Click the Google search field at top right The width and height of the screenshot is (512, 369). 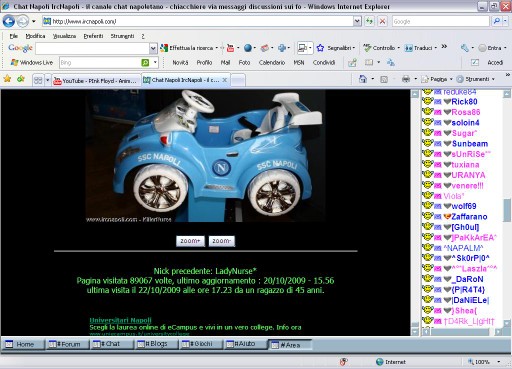tap(441, 21)
